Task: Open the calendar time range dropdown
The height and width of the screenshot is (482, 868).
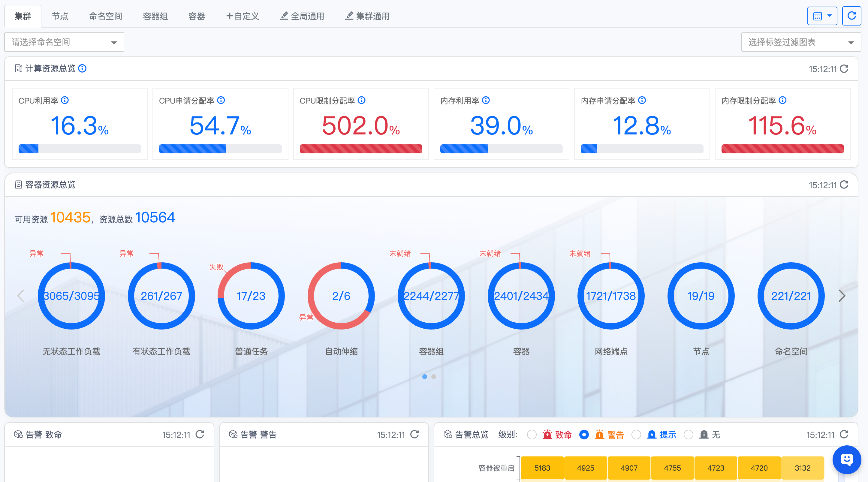Action: click(x=822, y=16)
